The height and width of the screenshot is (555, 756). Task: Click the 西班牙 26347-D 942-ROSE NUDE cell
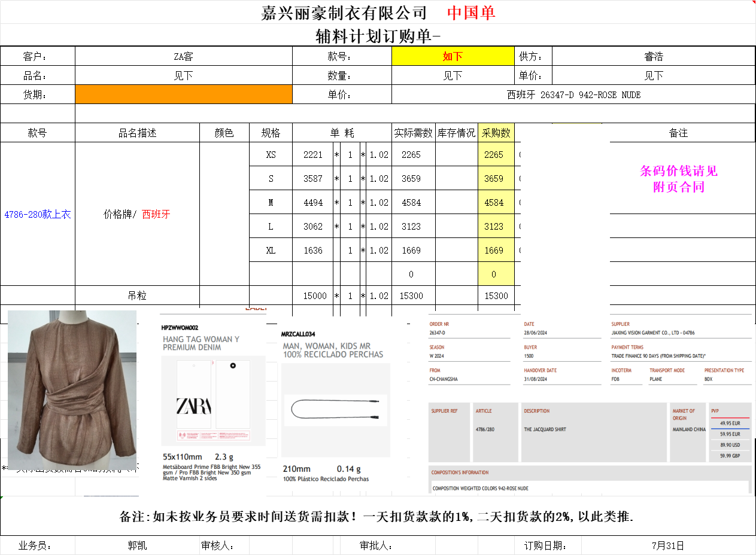coord(573,94)
